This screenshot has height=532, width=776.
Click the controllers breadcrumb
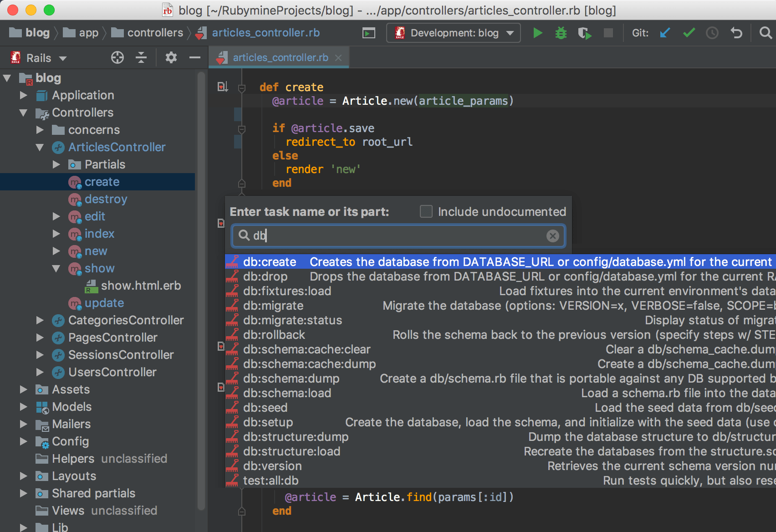coord(155,32)
